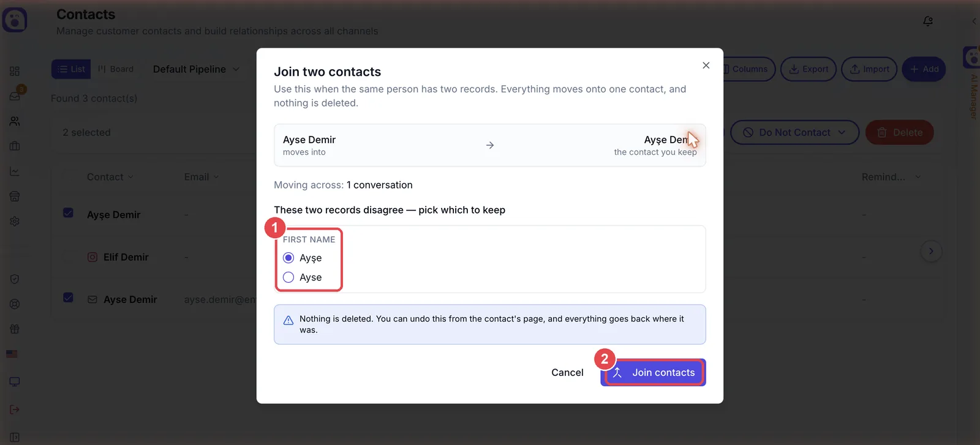Open the Remind... column header menu
Image resolution: width=980 pixels, height=445 pixels.
pos(891,177)
